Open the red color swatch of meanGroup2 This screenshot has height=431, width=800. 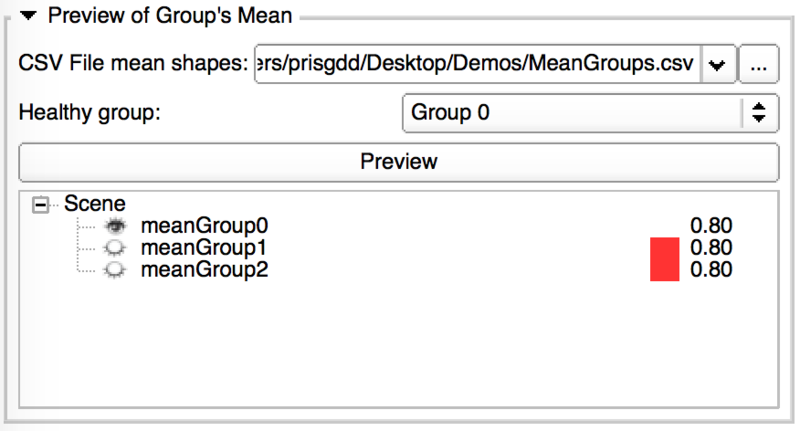point(664,269)
